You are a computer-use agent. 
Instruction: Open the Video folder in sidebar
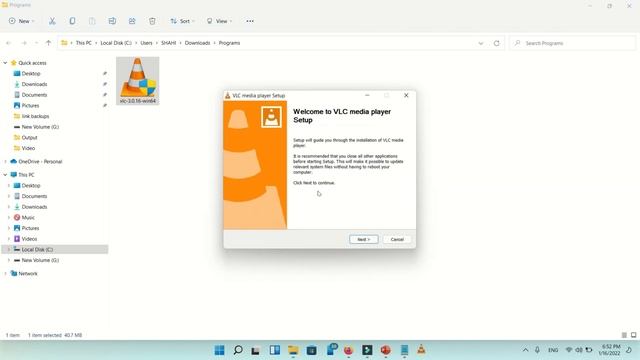coord(28,148)
